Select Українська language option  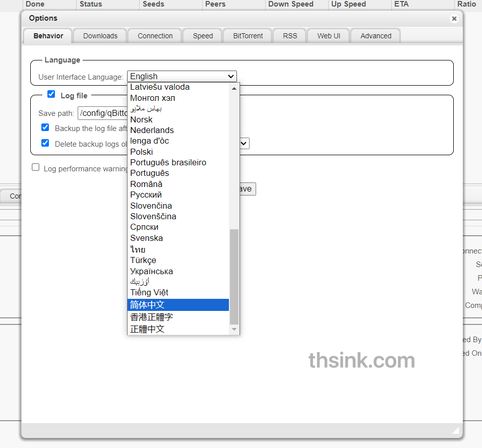point(178,271)
